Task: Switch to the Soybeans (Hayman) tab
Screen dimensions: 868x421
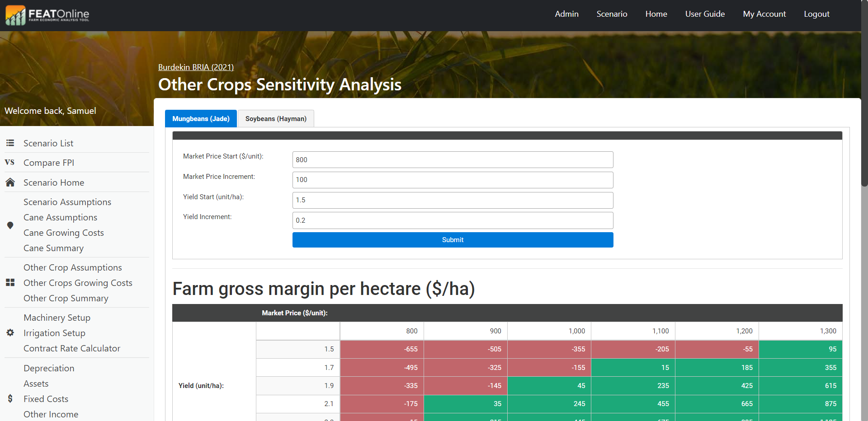Action: pos(276,119)
